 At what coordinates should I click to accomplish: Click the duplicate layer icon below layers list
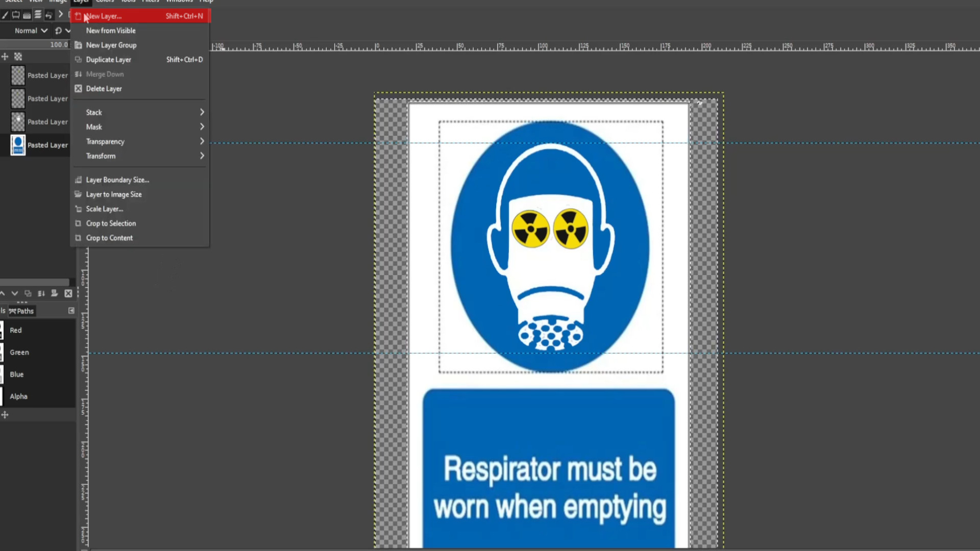(28, 293)
